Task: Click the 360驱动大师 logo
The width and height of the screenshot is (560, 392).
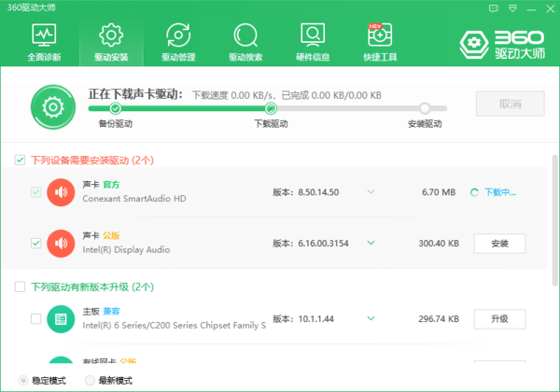Action: pyautogui.click(x=502, y=44)
